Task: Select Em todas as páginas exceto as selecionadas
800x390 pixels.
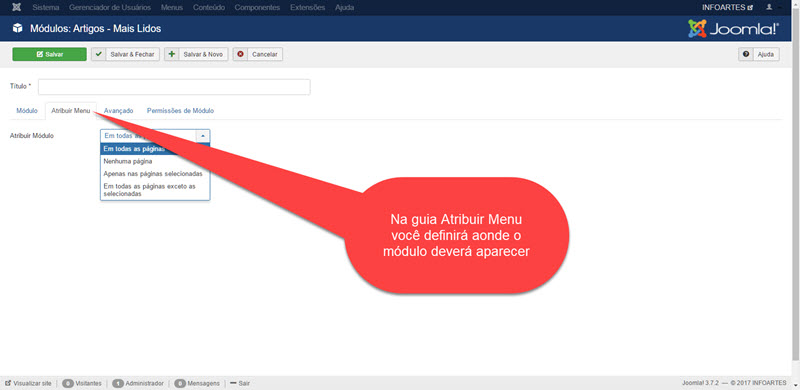Action: click(155, 190)
